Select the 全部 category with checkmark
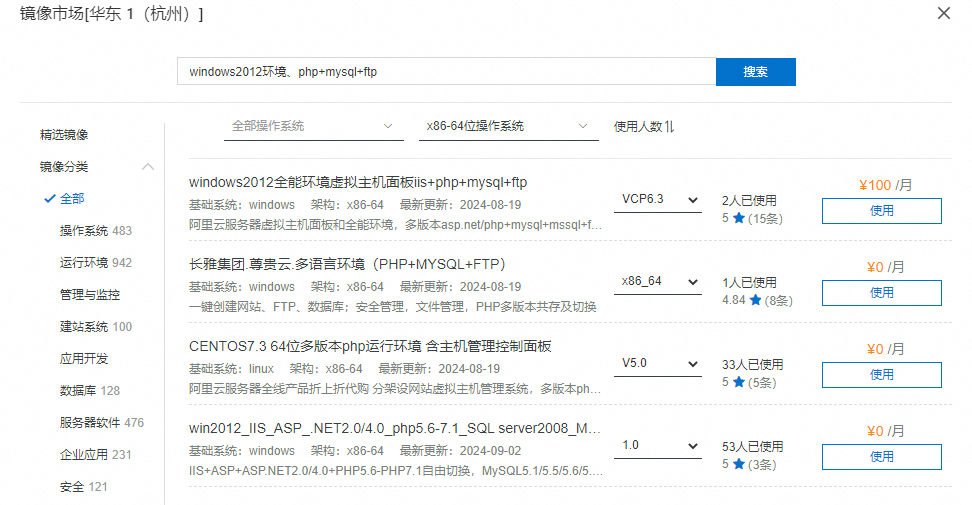Image resolution: width=972 pixels, height=505 pixels. pos(72,198)
